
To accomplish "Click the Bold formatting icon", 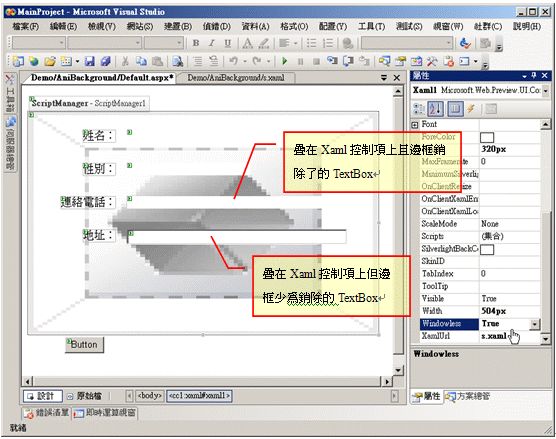I will pyautogui.click(x=195, y=43).
